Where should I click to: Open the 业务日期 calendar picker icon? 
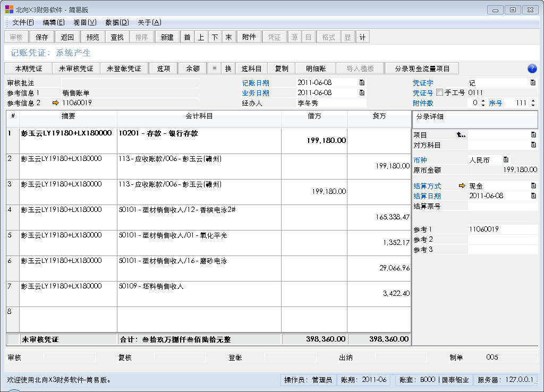click(x=362, y=92)
